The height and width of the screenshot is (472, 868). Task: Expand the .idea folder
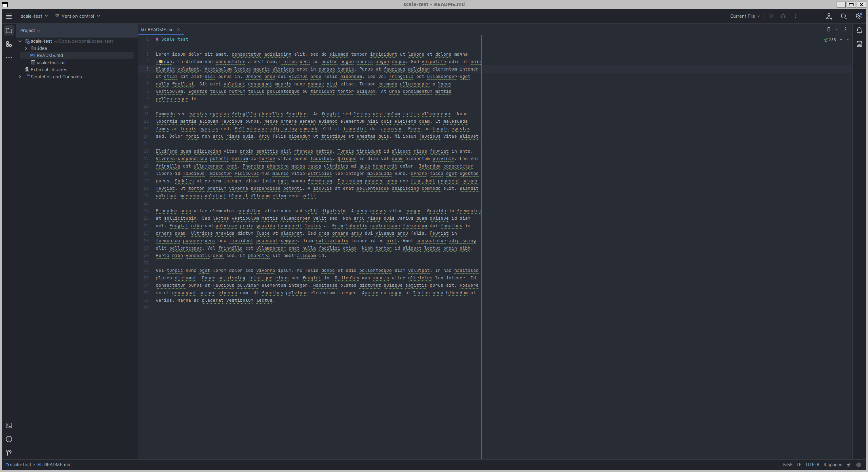pos(26,48)
